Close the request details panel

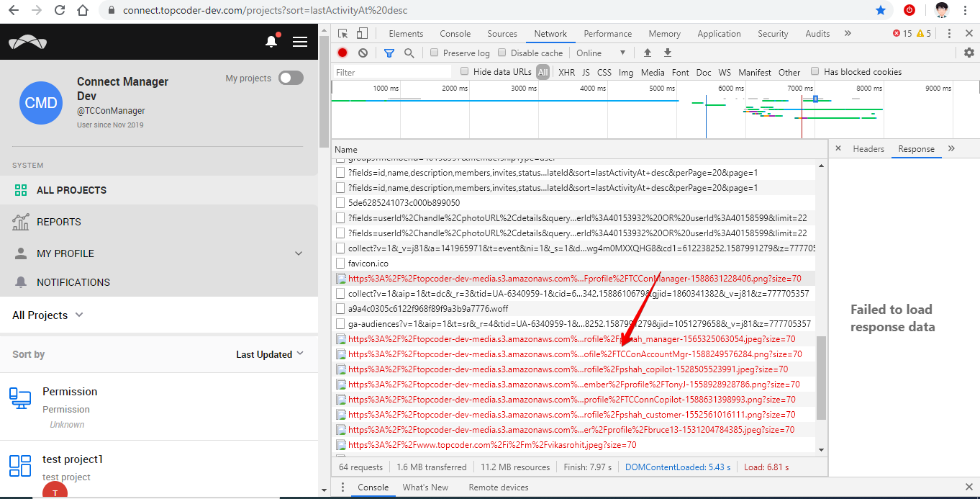click(838, 148)
